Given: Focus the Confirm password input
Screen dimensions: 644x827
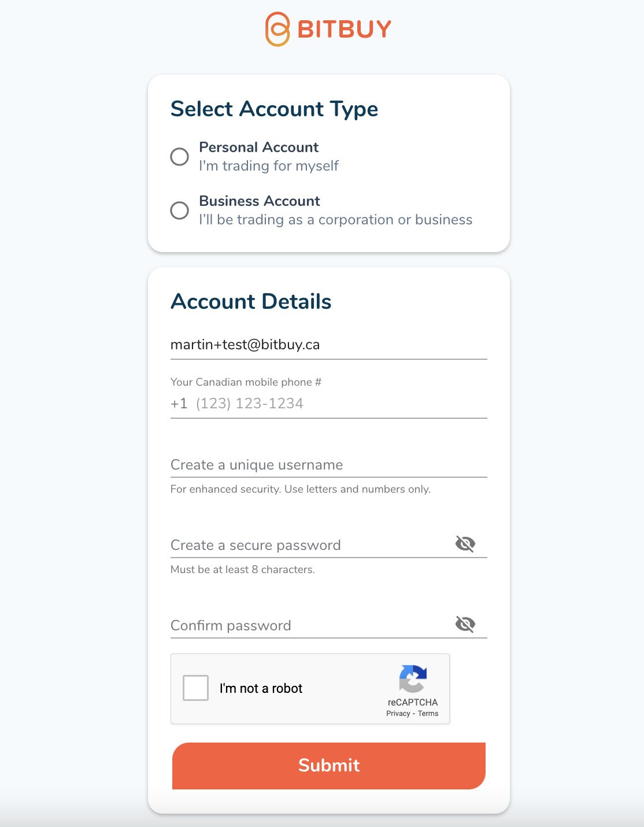Looking at the screenshot, I should (x=309, y=626).
